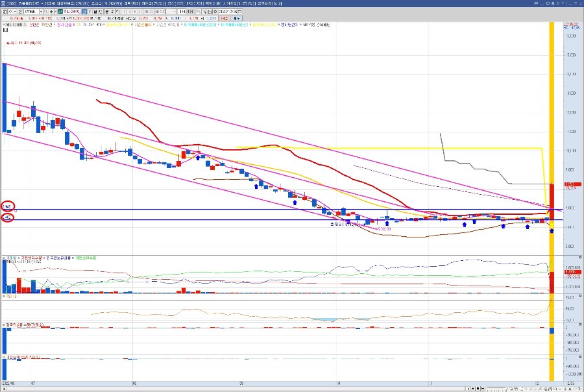Click the 종가 단순 moving average legend label
Screen dimensions: 584x392
[x=65, y=25]
